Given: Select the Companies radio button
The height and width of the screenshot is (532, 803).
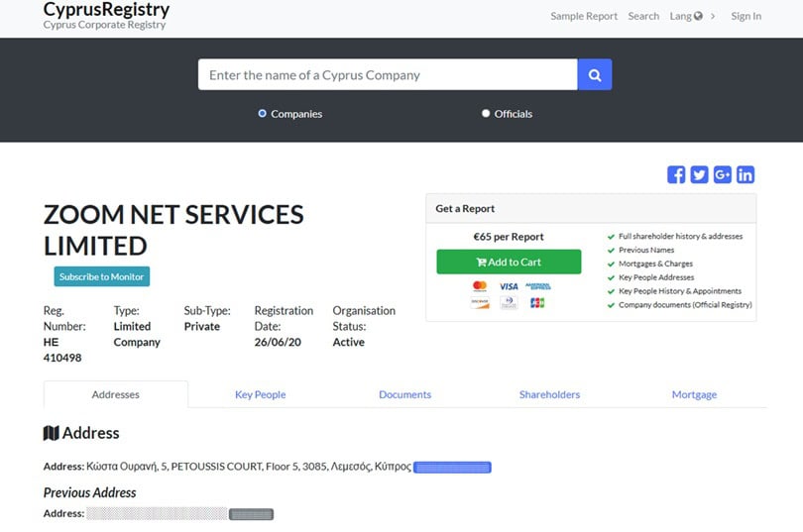Looking at the screenshot, I should [x=263, y=114].
